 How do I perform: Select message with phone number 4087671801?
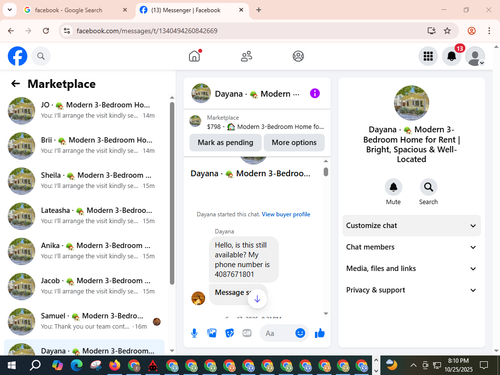(244, 259)
